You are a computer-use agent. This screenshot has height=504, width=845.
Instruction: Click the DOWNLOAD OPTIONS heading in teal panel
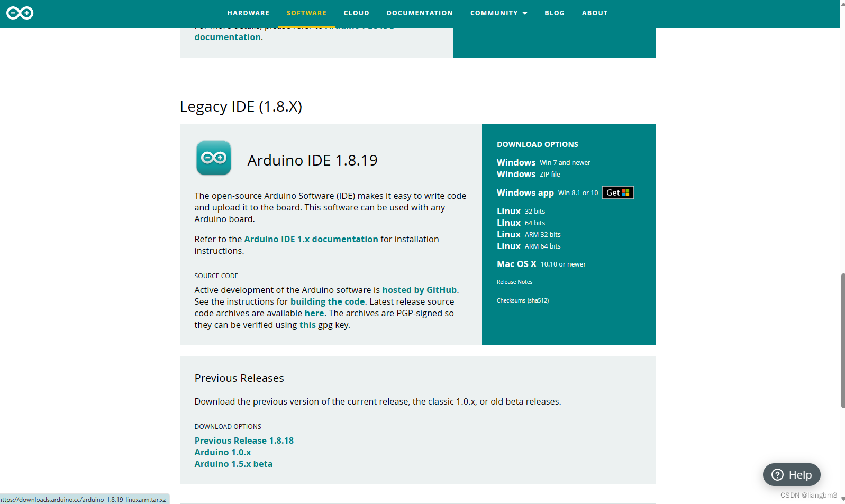pyautogui.click(x=537, y=144)
